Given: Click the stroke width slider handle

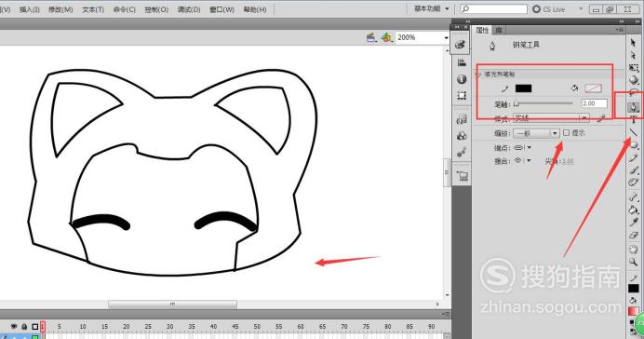Looking at the screenshot, I should (517, 103).
